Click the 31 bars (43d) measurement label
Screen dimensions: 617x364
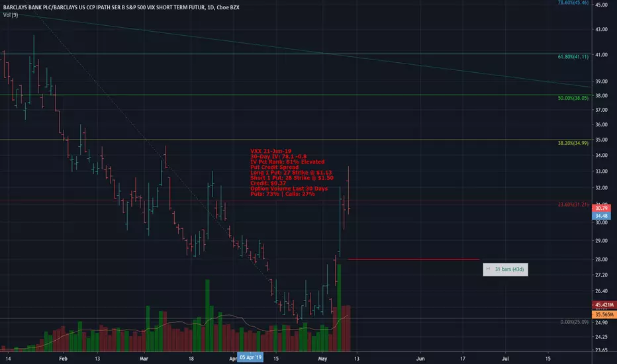(x=505, y=269)
